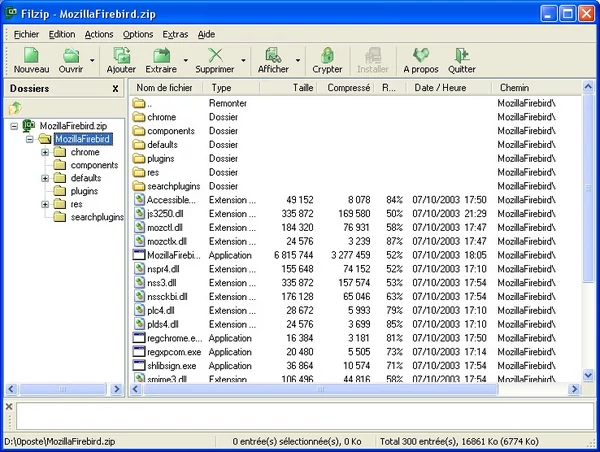Collapse the MozillaFirebird folder node
This screenshot has height=452, width=600.
pyautogui.click(x=29, y=139)
